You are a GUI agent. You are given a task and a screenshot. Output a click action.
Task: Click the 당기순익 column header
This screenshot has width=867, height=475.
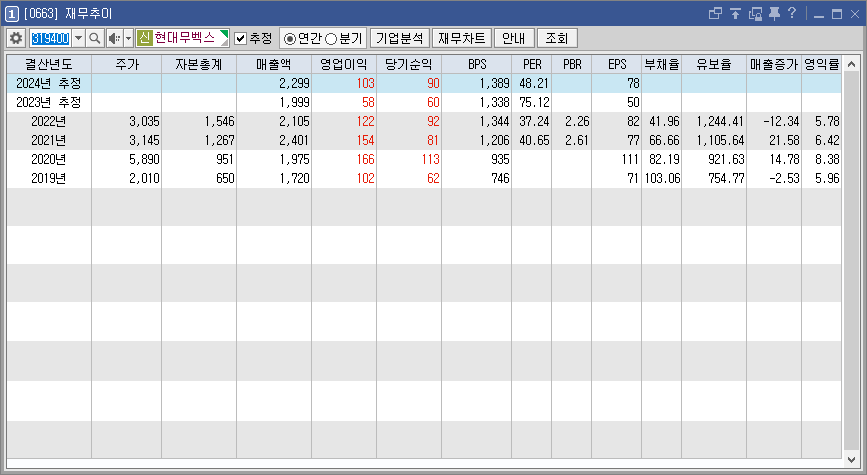pyautogui.click(x=409, y=64)
